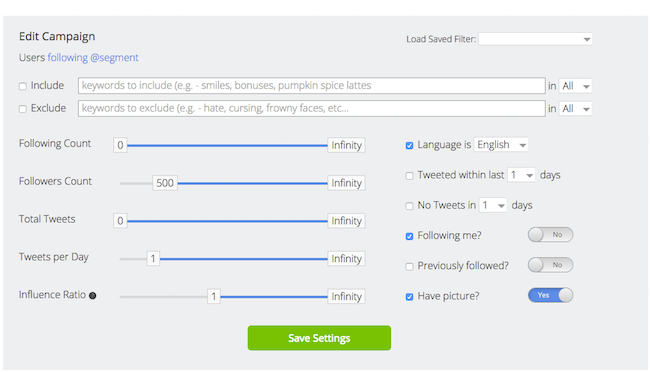Click the Following Count minimum 0 handle
The width and height of the screenshot is (652, 372).
(120, 145)
